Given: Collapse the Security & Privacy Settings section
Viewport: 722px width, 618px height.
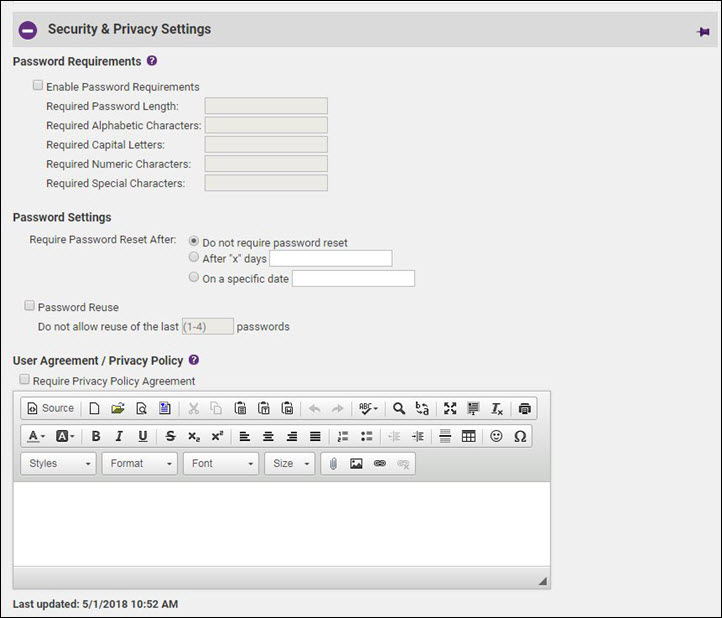Looking at the screenshot, I should pyautogui.click(x=28, y=30).
